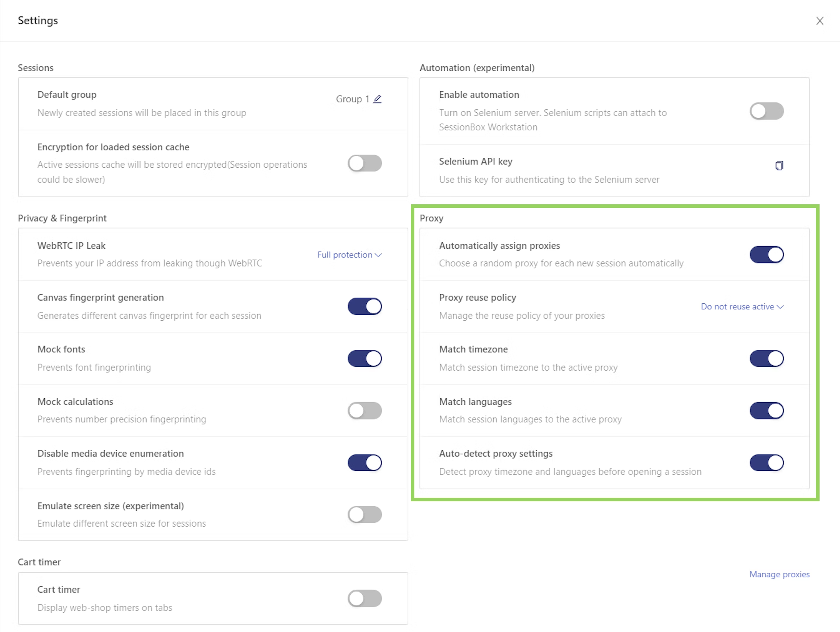Disable Match timezone switch
Screen dimensions: 840x632
[766, 358]
